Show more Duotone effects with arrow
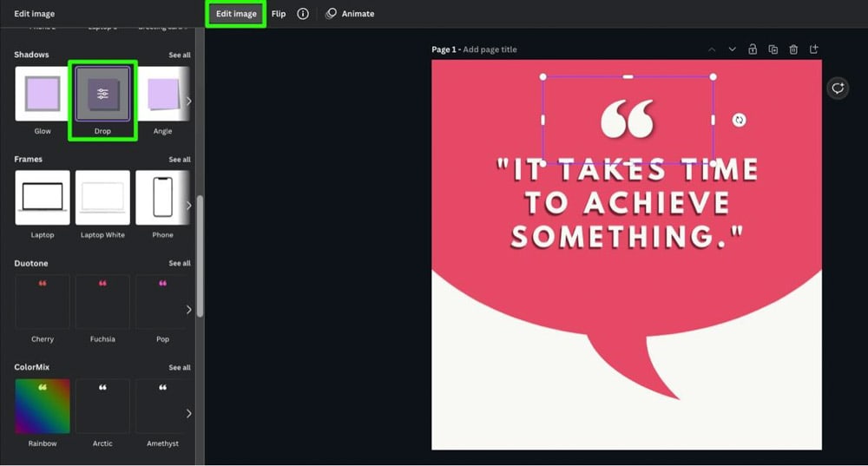Image resolution: width=868 pixels, height=466 pixels. pos(188,310)
